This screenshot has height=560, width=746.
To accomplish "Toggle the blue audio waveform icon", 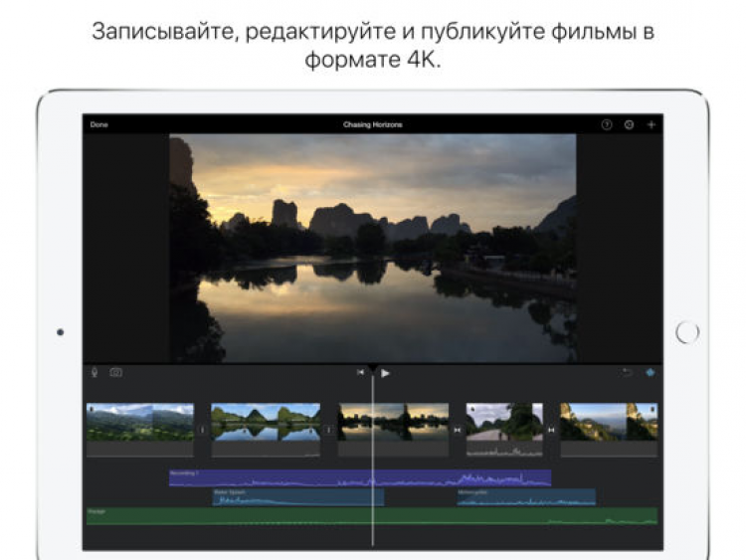I will [651, 372].
